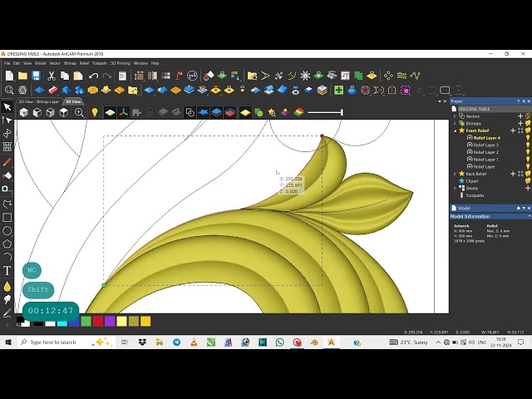Switch to 2D View - Bitmap Layer tab
532x399 pixels.
click(x=39, y=101)
